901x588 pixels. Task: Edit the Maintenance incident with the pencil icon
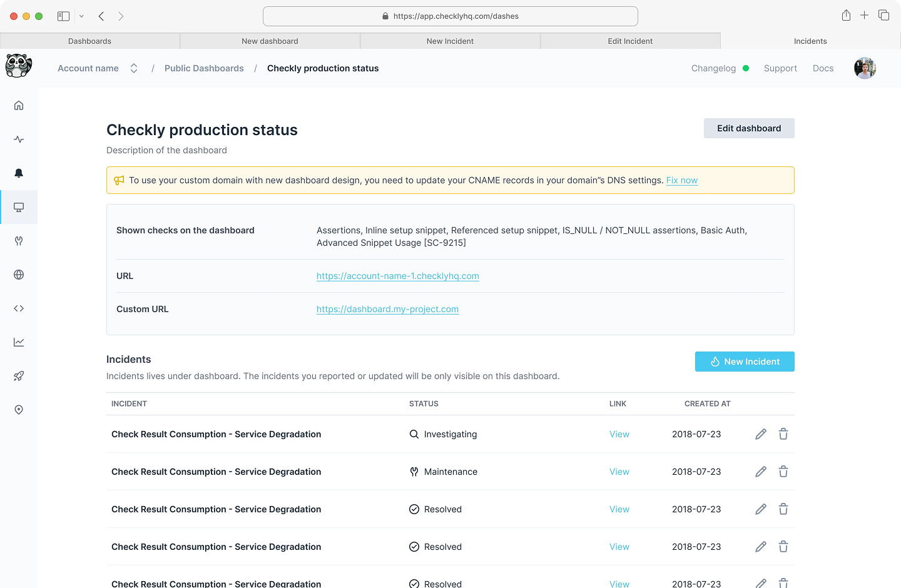click(x=761, y=472)
